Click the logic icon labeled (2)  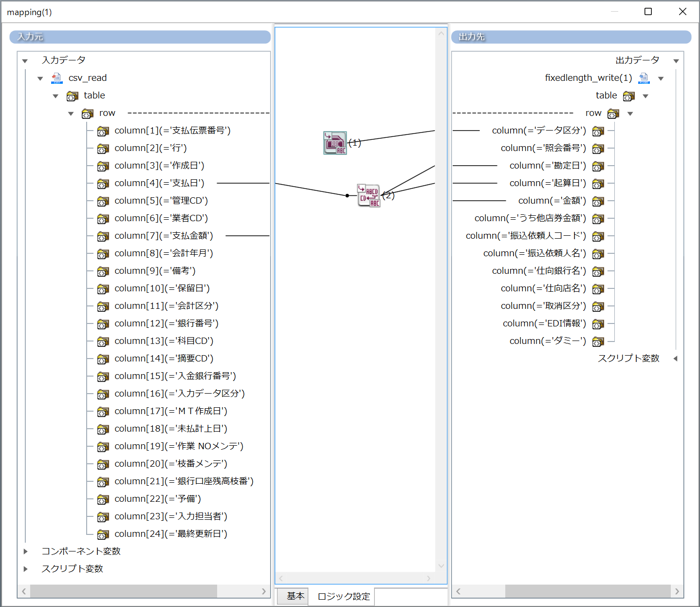pos(369,195)
